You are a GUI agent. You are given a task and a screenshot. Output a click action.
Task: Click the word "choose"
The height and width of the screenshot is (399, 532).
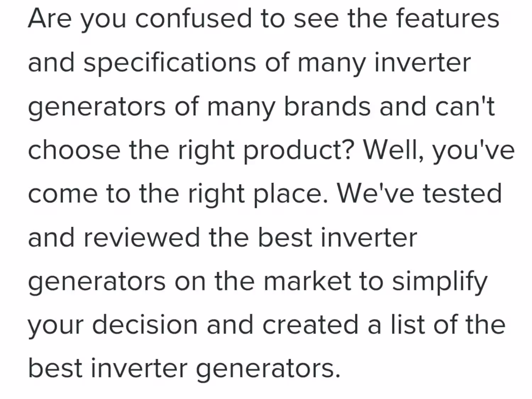click(x=74, y=150)
